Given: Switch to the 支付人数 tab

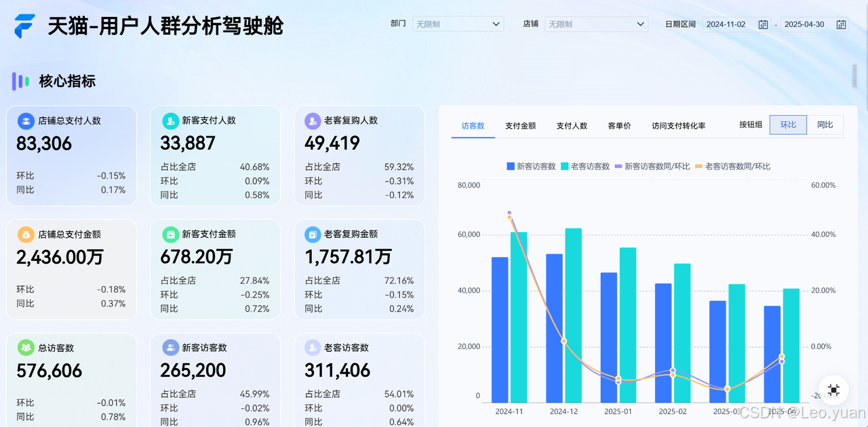Looking at the screenshot, I should pos(572,126).
